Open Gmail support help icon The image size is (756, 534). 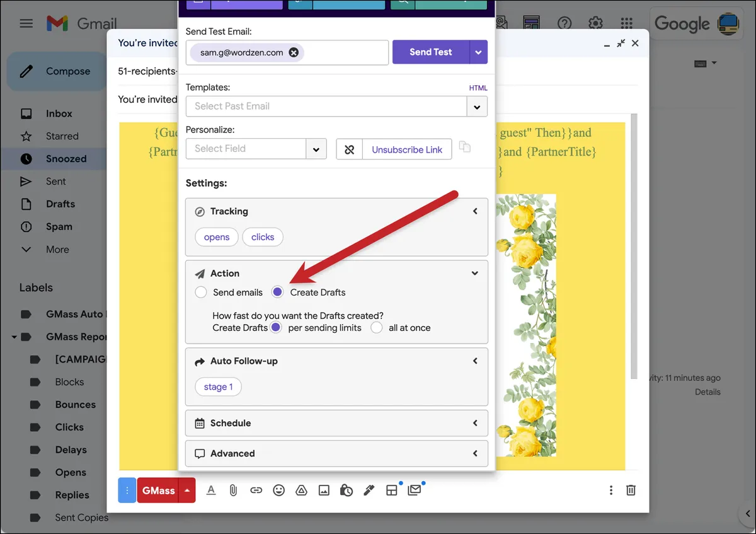coord(564,24)
